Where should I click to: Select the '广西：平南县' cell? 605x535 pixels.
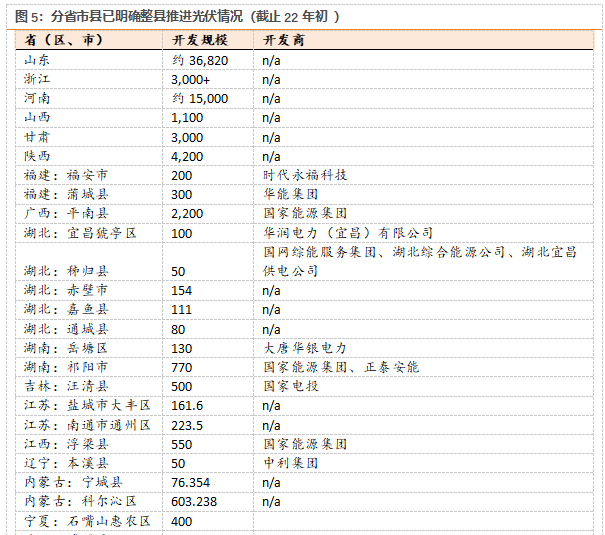pyautogui.click(x=66, y=213)
